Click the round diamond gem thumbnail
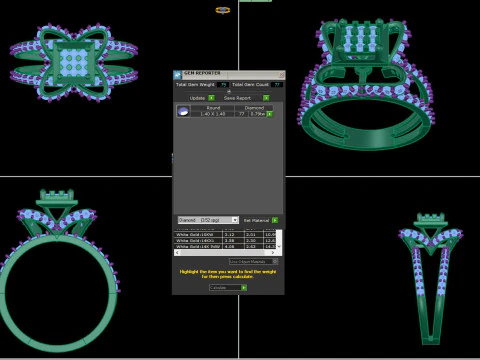 click(183, 111)
